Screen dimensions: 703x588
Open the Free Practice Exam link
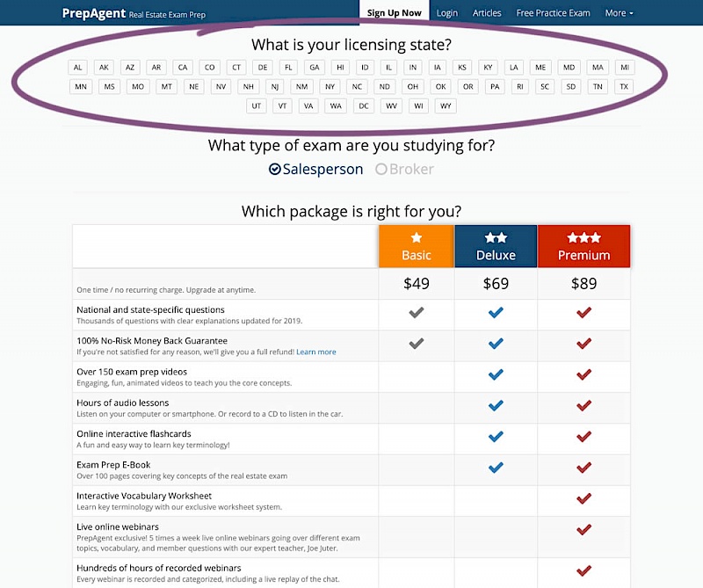click(x=553, y=13)
